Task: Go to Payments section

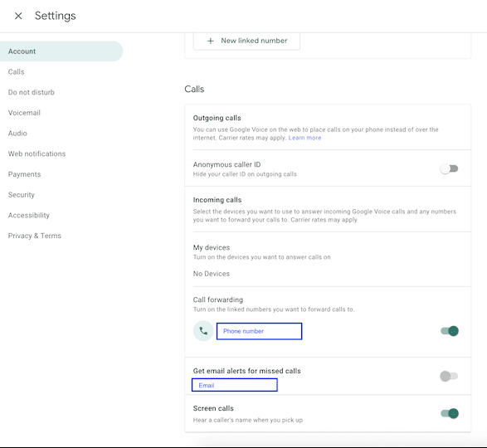Action: point(25,174)
